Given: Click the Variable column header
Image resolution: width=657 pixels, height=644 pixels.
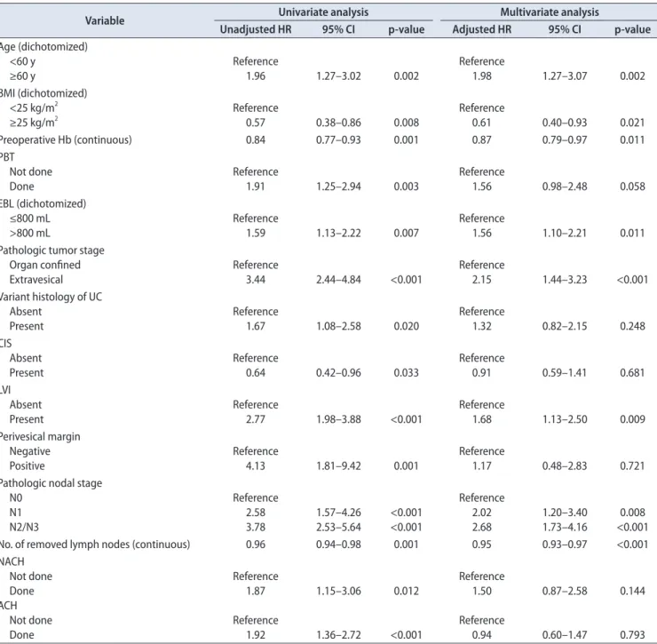Looking at the screenshot, I should tap(105, 20).
